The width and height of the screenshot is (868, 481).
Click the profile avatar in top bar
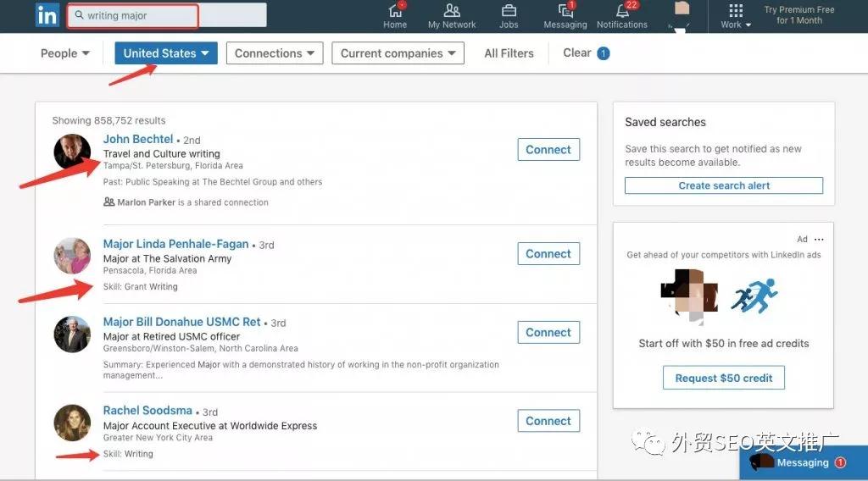682,9
